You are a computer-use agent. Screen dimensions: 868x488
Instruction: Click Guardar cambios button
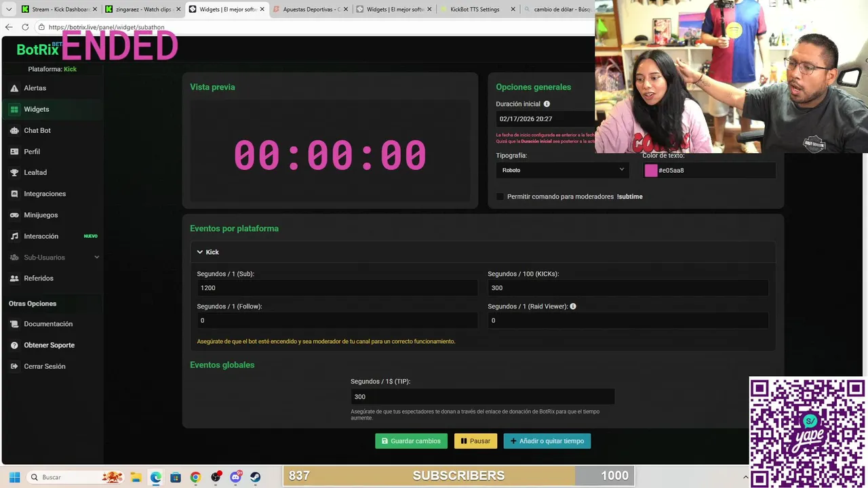411,441
